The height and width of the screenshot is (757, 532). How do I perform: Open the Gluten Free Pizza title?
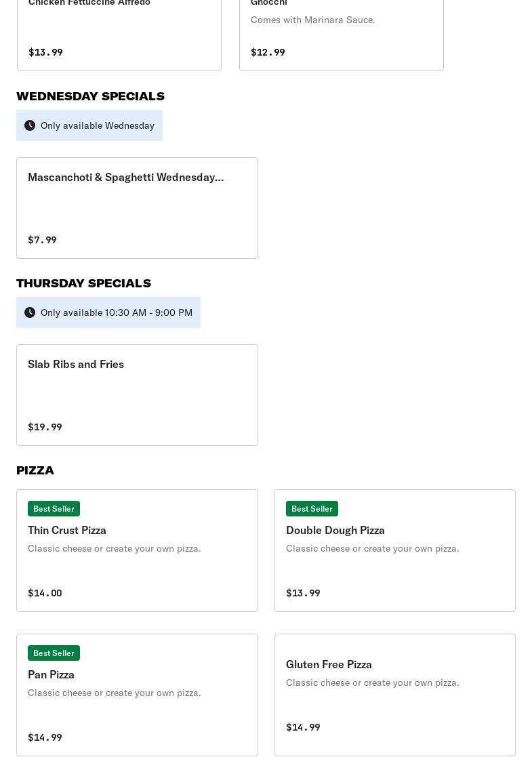click(329, 664)
